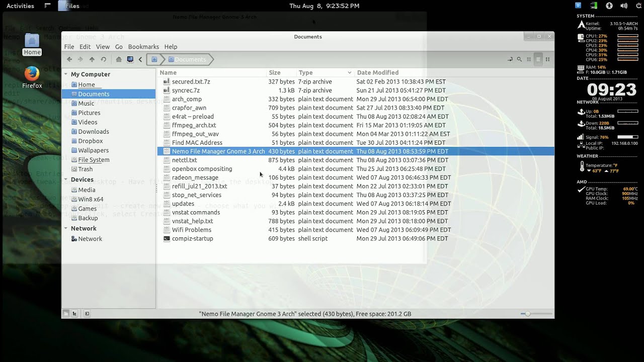
Task: Open Computer from the toolbar monitor icon
Action: pyautogui.click(x=130, y=59)
